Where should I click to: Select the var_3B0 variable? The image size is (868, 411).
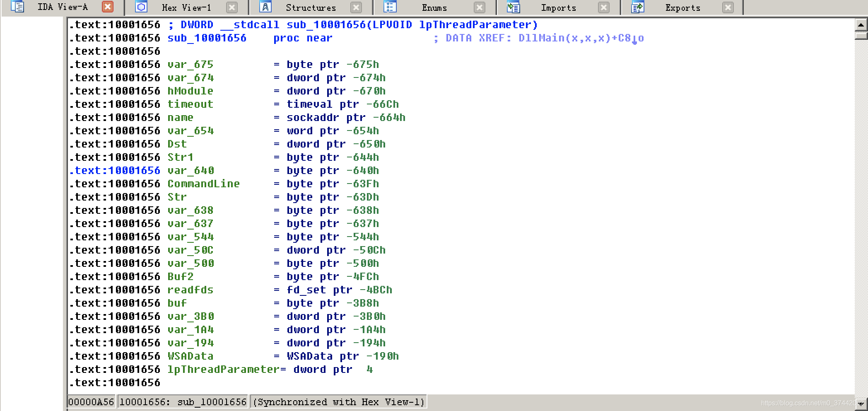point(190,317)
